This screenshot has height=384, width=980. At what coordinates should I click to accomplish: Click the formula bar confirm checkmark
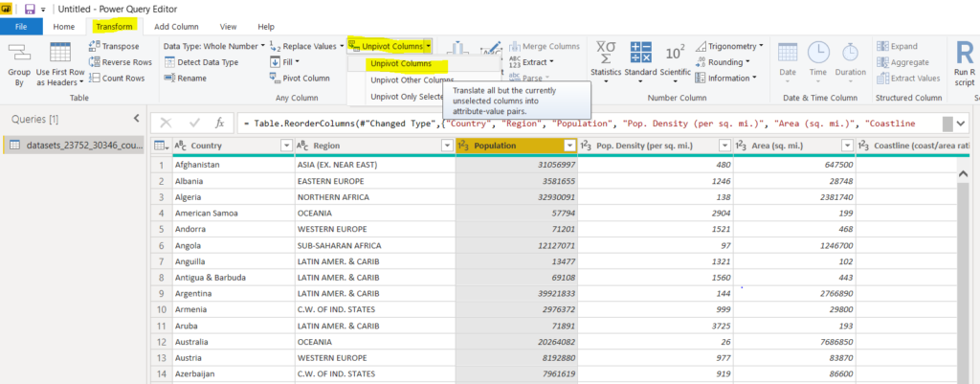pos(194,124)
